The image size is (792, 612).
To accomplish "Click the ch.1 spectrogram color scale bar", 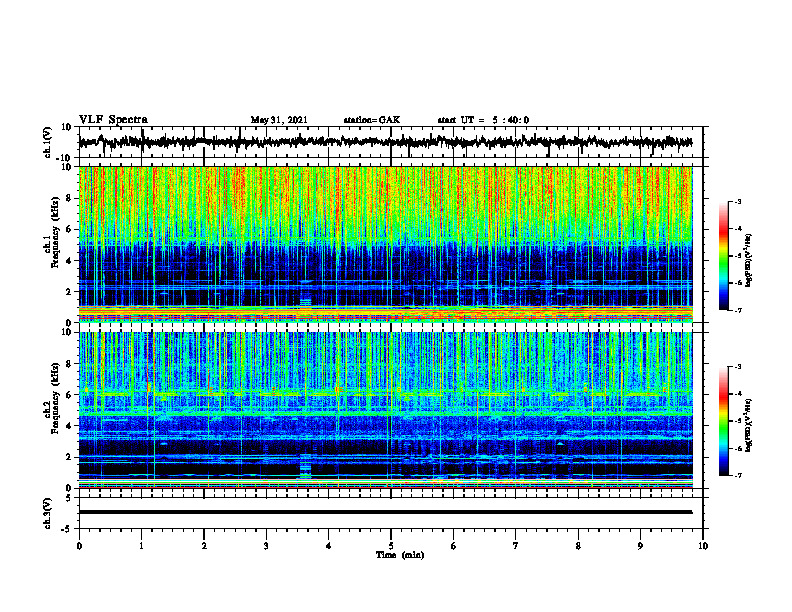I will tap(724, 256).
